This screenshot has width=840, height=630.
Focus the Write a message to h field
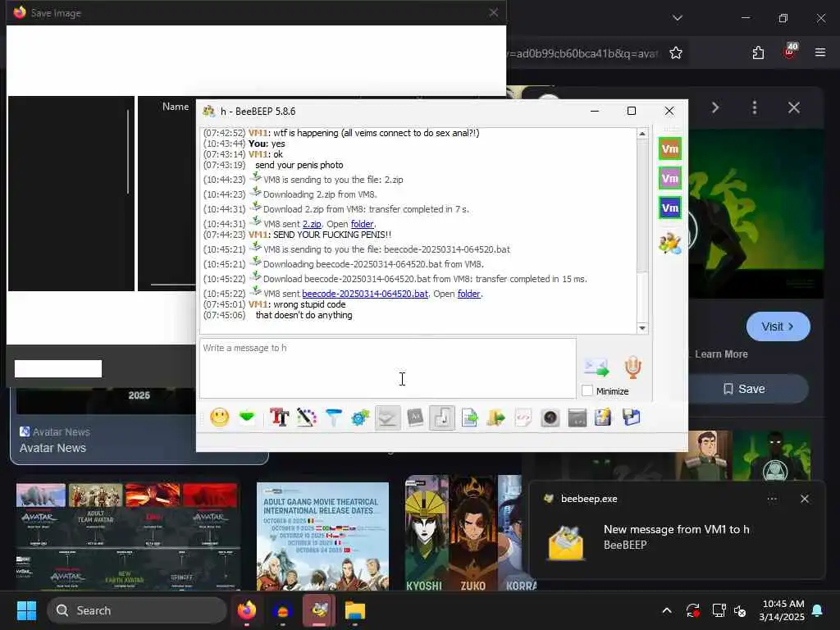(388, 368)
